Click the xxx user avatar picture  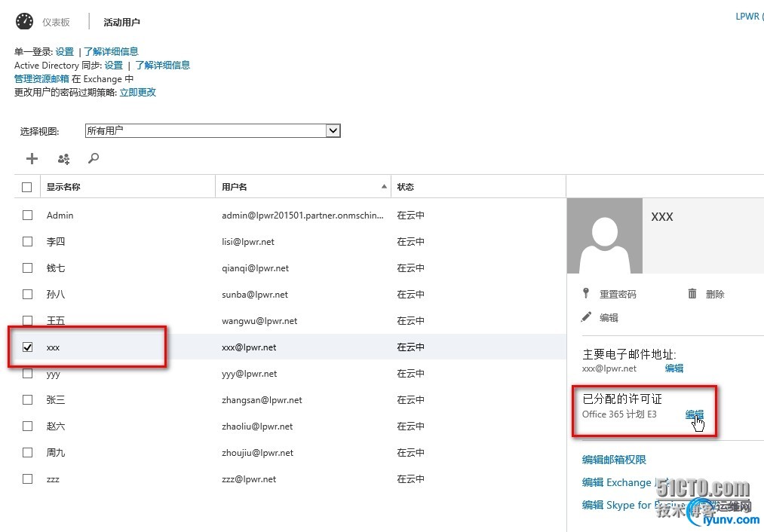pos(605,236)
